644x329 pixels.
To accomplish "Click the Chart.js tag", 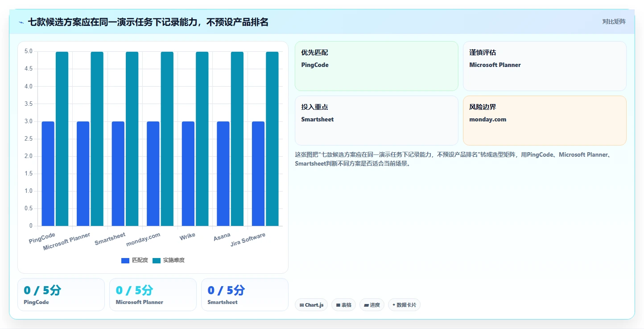I will point(311,305).
